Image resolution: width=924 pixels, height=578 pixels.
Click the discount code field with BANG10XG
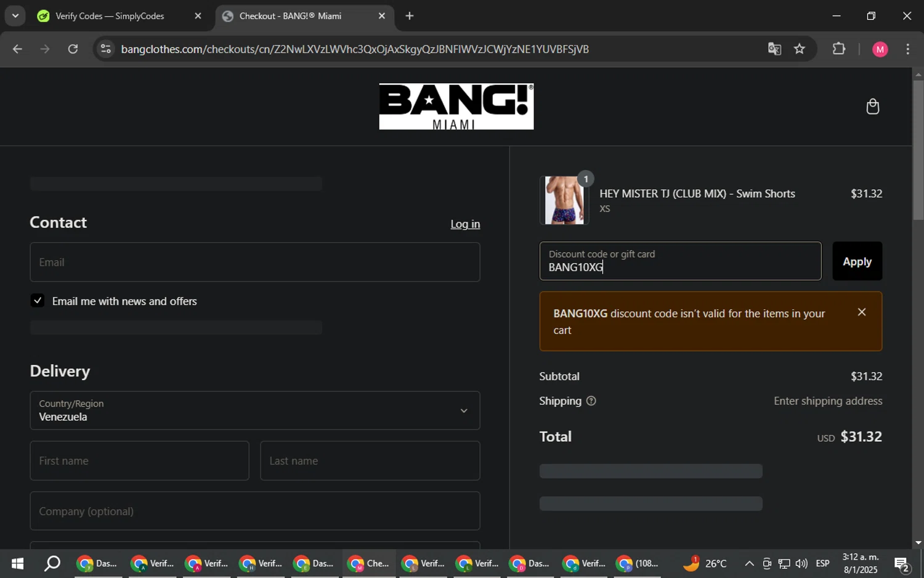681,261
